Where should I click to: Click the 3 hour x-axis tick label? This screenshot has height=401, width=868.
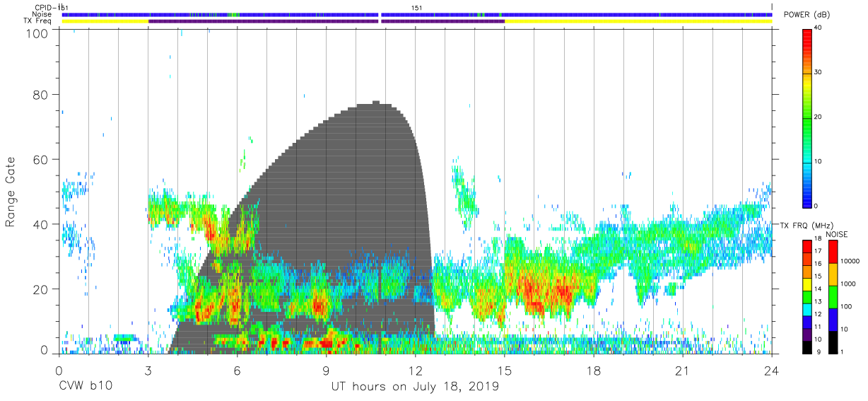point(148,370)
